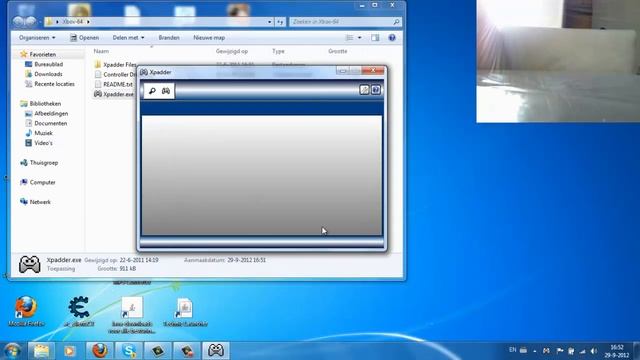Click the Action Center flag icon
Image resolution: width=640 pixels, height=360 pixels.
tap(560, 351)
